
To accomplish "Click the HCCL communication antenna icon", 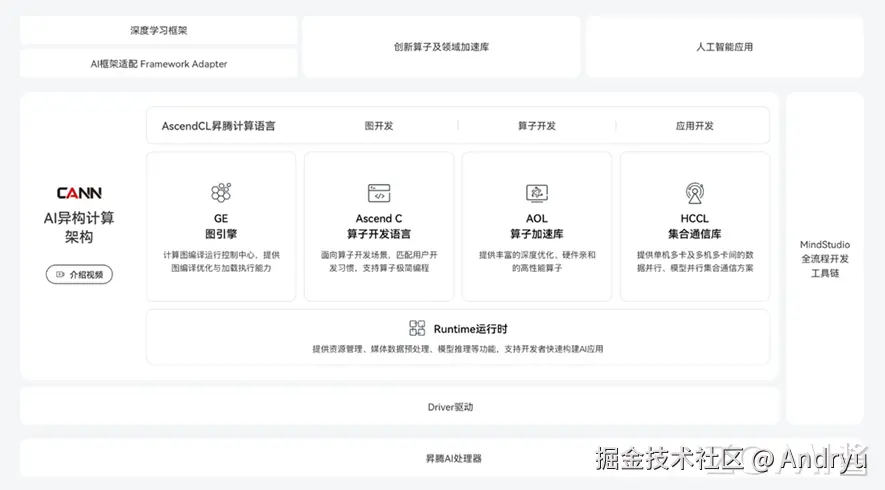I will pos(695,192).
